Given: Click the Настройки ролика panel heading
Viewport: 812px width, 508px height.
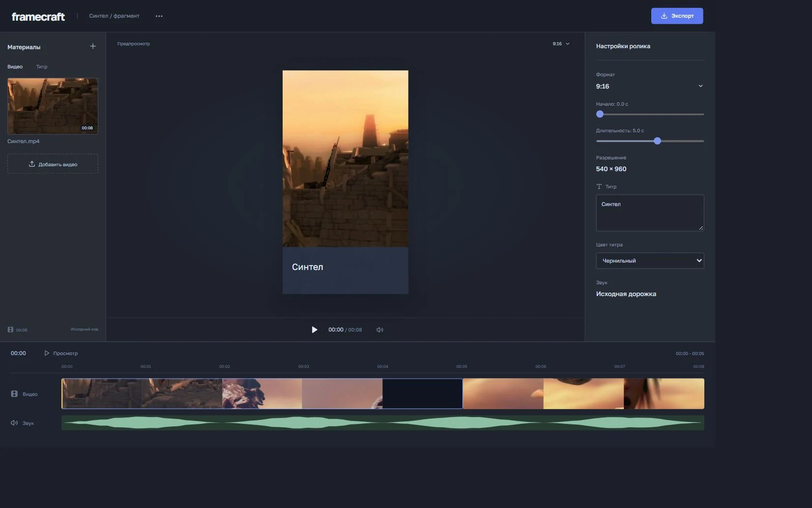Looking at the screenshot, I should click(623, 46).
